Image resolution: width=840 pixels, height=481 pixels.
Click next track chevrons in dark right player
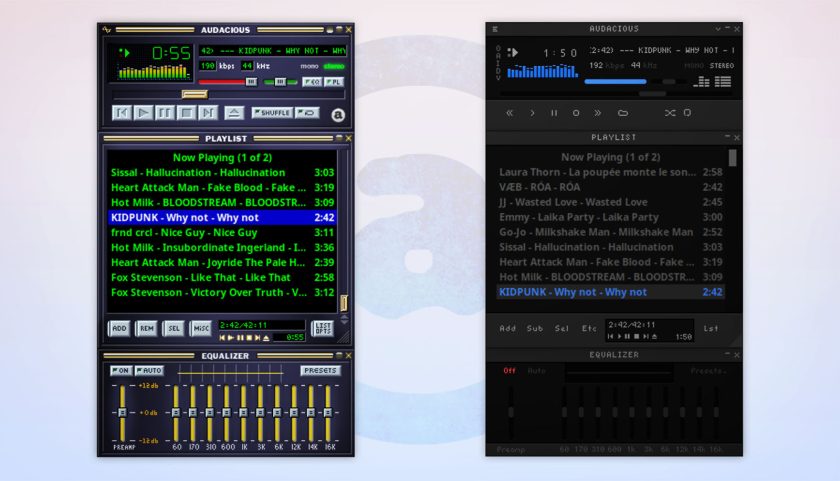click(x=597, y=113)
